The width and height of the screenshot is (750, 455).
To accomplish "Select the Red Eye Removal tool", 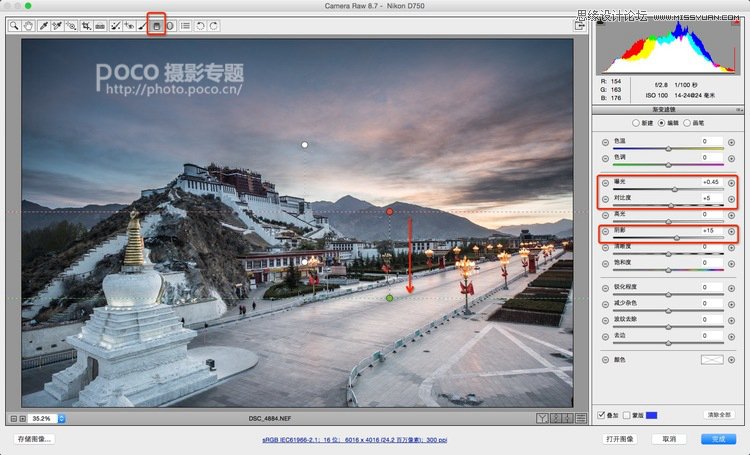I will pos(129,26).
